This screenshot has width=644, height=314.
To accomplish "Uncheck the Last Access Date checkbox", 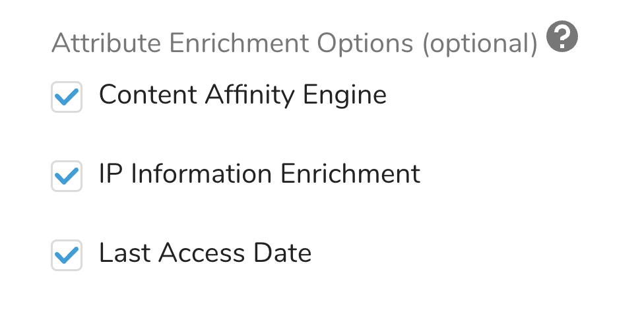I will tap(67, 255).
